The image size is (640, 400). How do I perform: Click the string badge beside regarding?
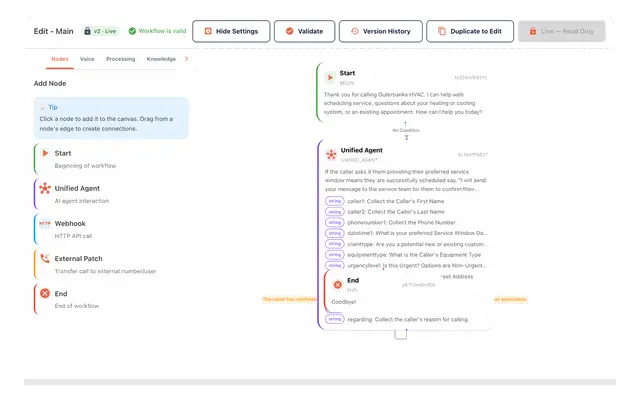click(x=335, y=319)
